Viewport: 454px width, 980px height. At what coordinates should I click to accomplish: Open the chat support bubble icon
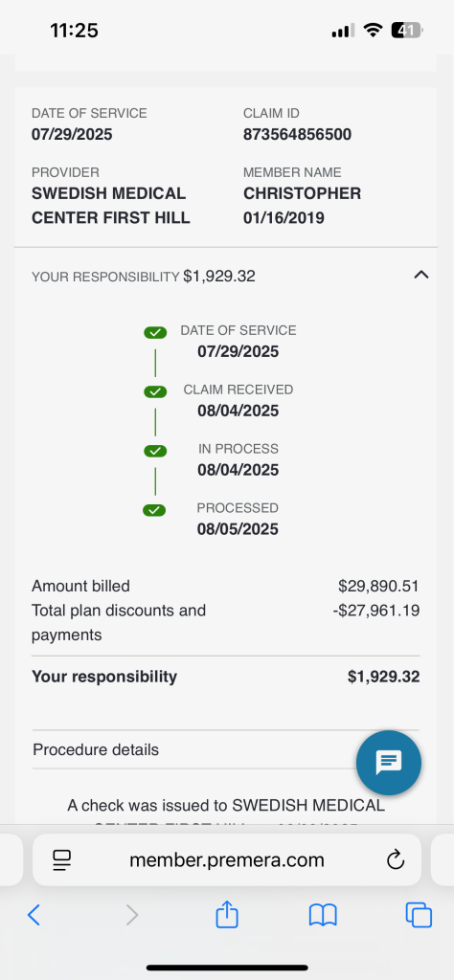tap(388, 763)
